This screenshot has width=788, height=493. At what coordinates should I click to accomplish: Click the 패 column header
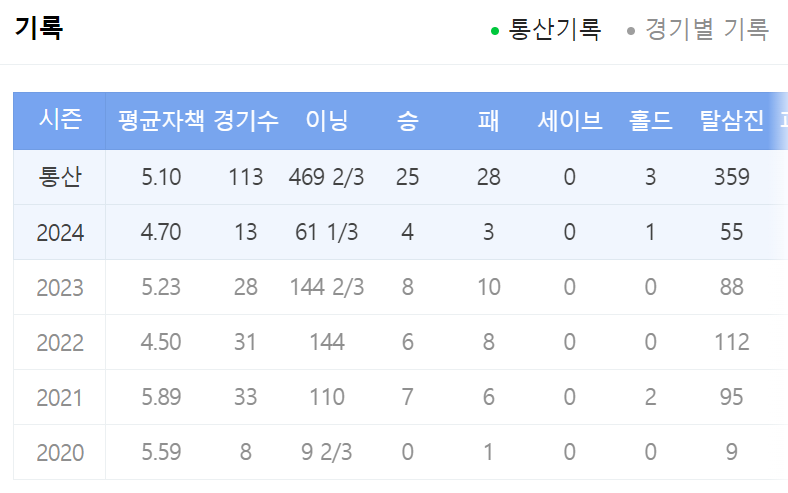tap(488, 121)
